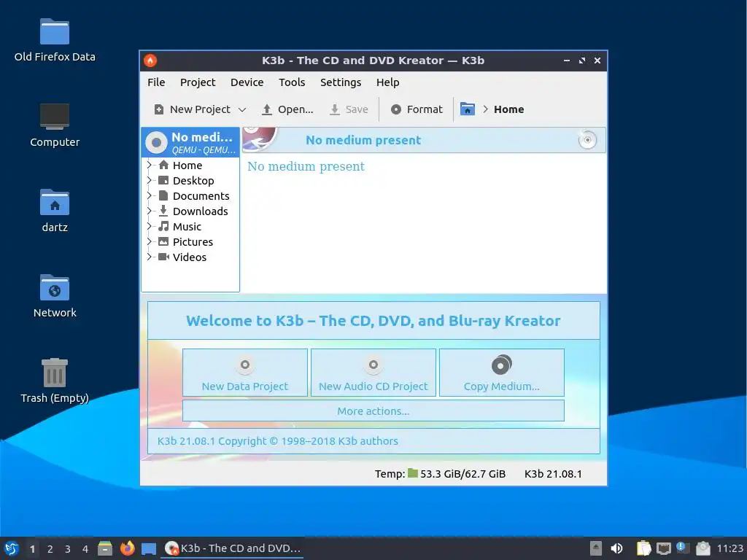Screen dimensions: 747x560
Task: Open the Device menu
Action: tap(247, 82)
